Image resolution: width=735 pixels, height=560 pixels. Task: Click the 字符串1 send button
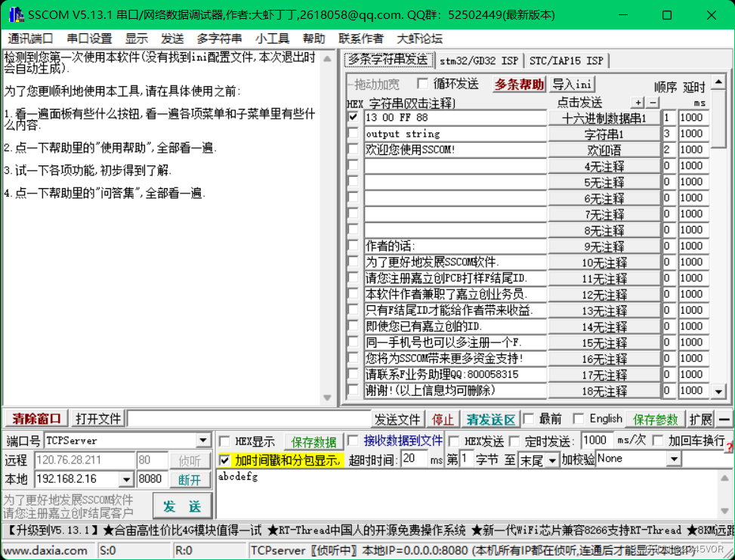point(604,134)
